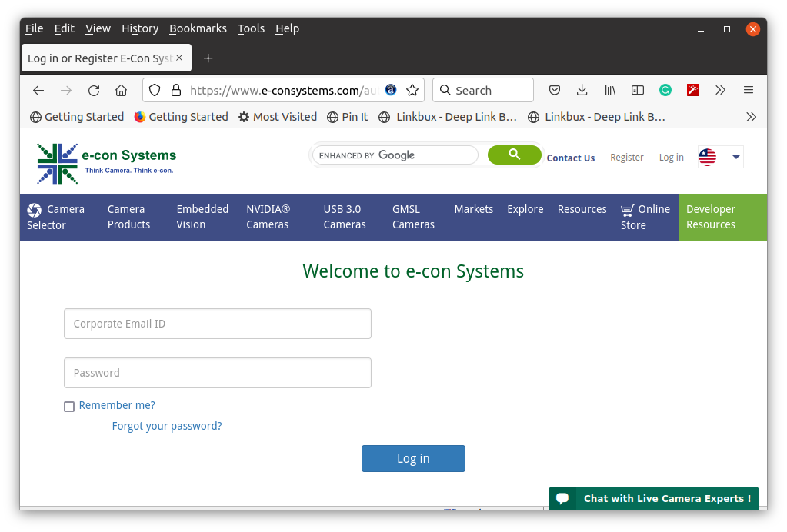
Task: Open GMSL Cameras navigation item
Action: pyautogui.click(x=413, y=217)
